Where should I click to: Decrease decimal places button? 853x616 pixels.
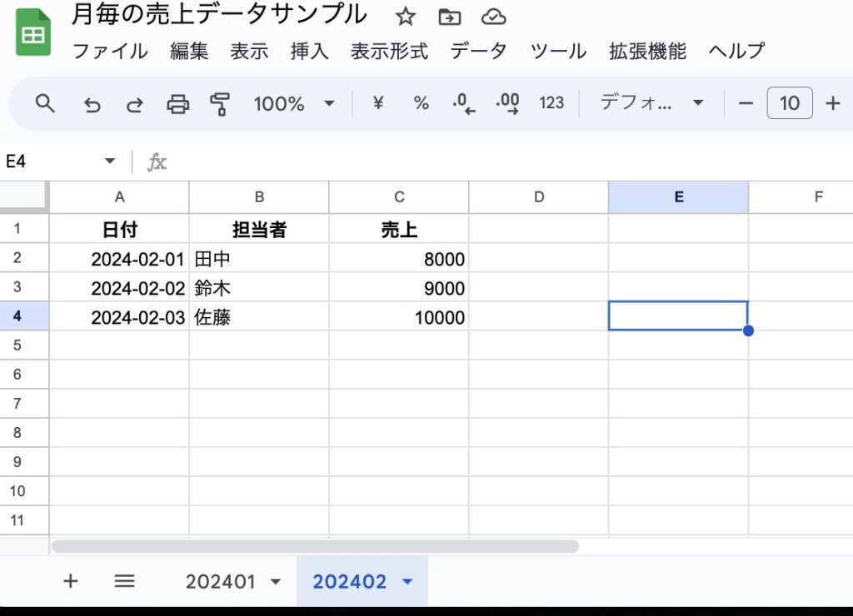click(463, 103)
